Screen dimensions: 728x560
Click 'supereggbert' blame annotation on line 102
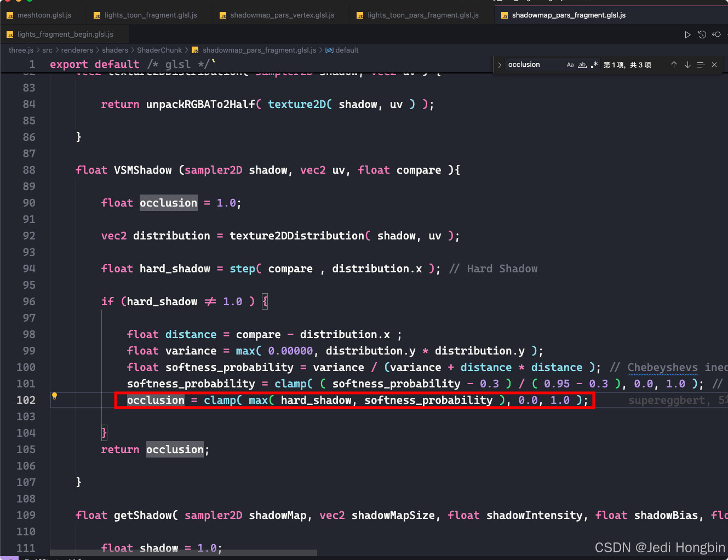pyautogui.click(x=666, y=401)
